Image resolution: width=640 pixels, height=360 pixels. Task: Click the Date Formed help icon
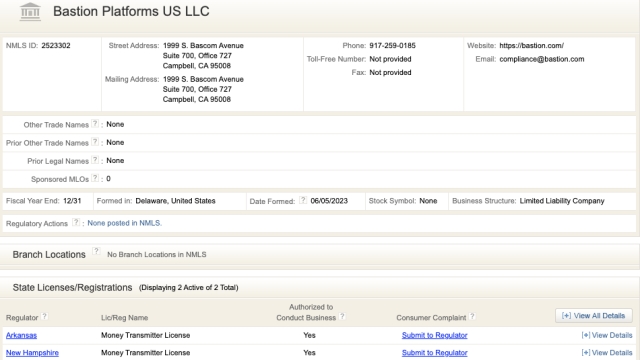tap(303, 200)
